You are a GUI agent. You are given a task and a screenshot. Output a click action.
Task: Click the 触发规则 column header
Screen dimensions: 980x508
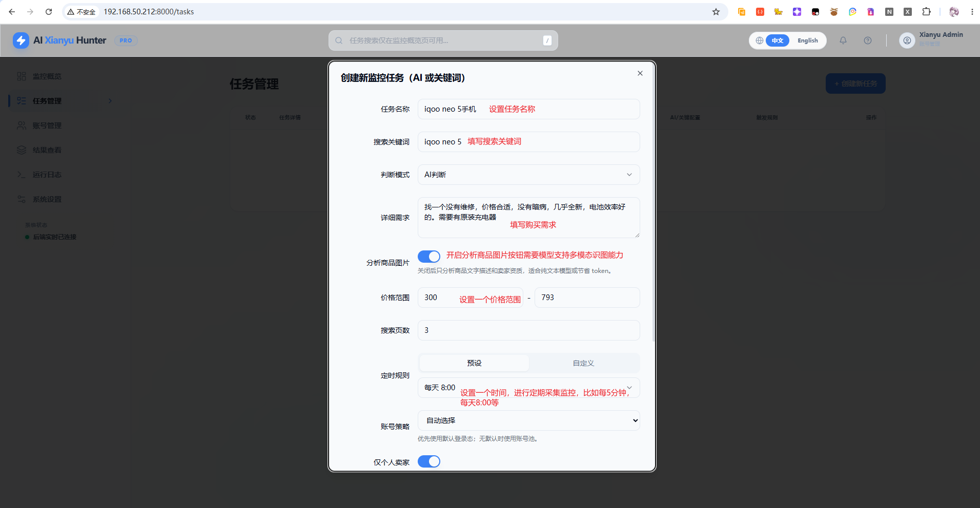click(x=767, y=118)
